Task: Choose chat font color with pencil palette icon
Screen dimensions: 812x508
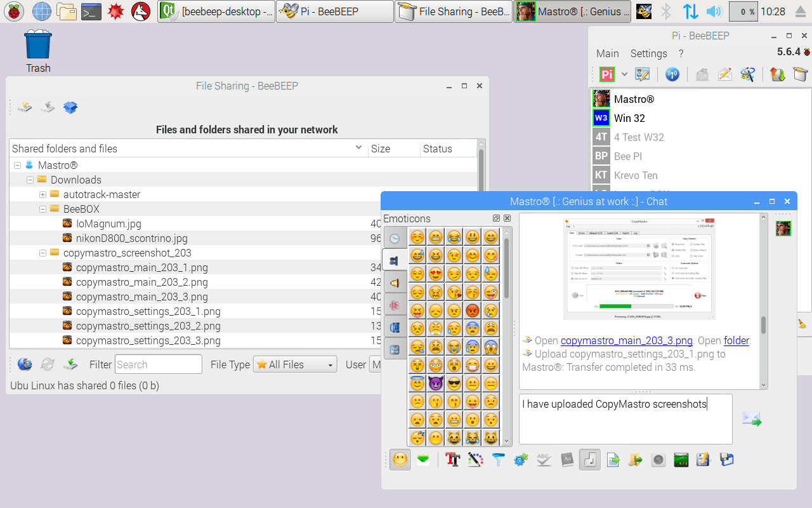Action: [x=475, y=459]
